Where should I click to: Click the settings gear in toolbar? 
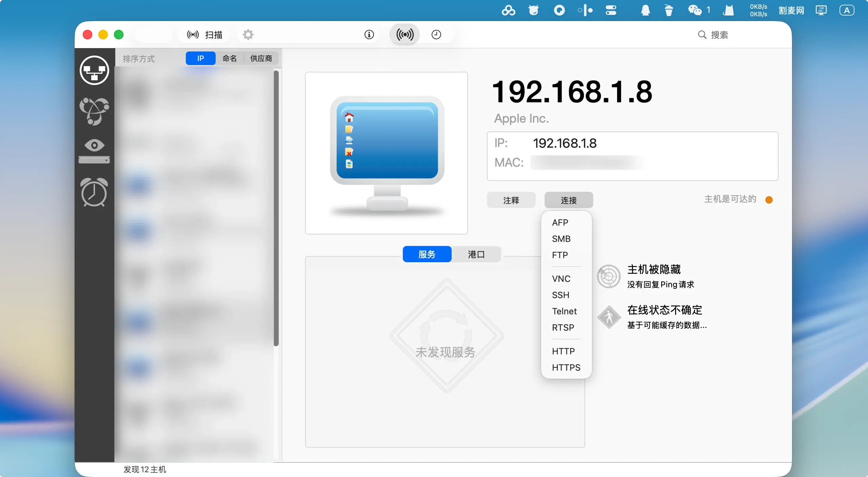click(248, 35)
